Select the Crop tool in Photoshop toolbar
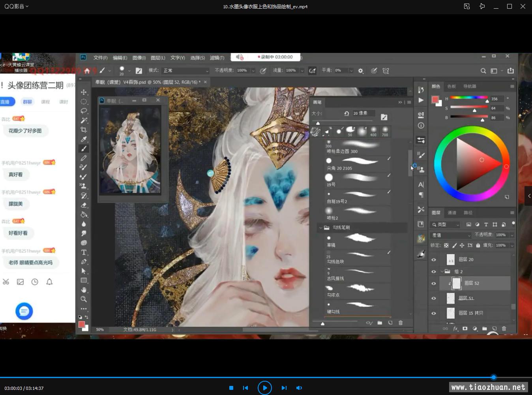The height and width of the screenshot is (395, 532). (84, 130)
